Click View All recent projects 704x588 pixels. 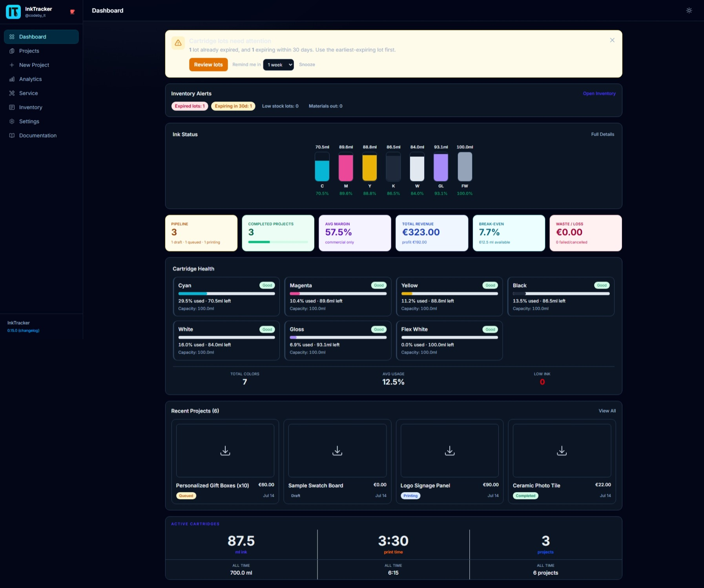click(x=607, y=411)
